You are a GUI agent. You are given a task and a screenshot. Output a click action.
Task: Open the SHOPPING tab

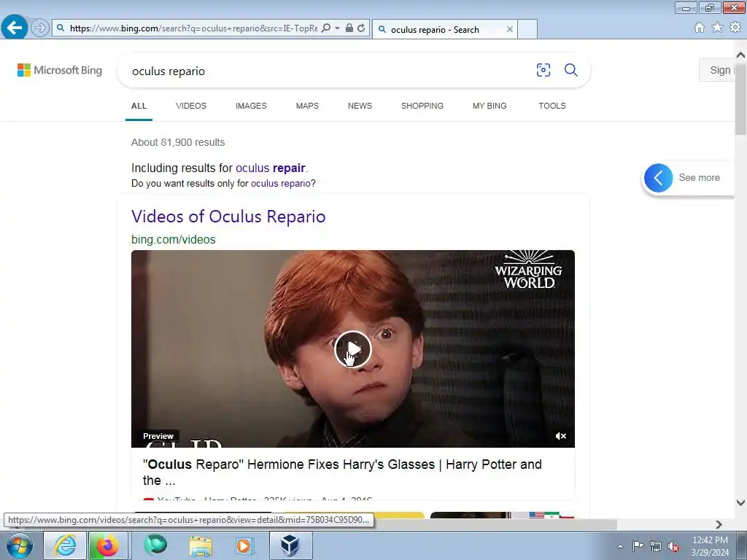pos(422,106)
